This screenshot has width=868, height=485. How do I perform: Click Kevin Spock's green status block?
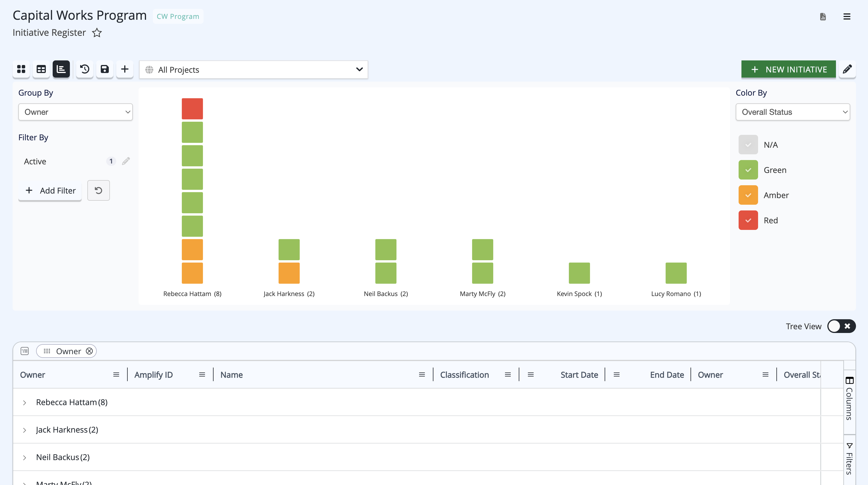[x=579, y=273]
